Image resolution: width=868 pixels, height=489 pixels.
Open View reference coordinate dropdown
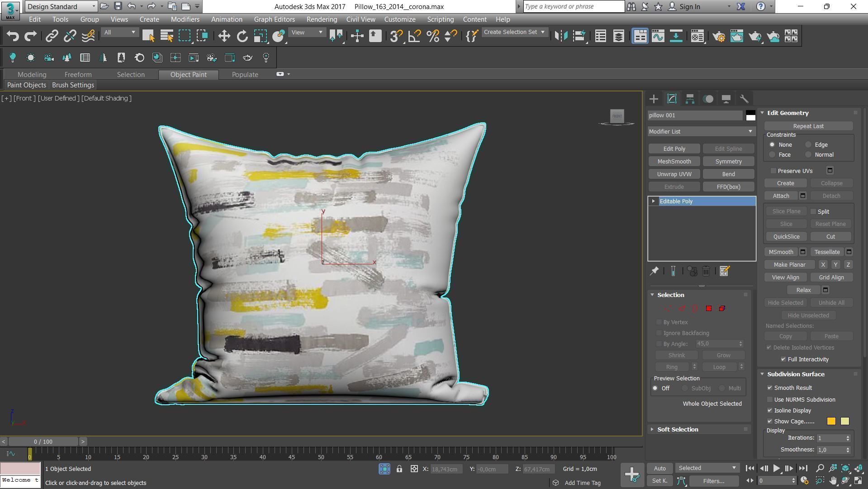tap(307, 32)
